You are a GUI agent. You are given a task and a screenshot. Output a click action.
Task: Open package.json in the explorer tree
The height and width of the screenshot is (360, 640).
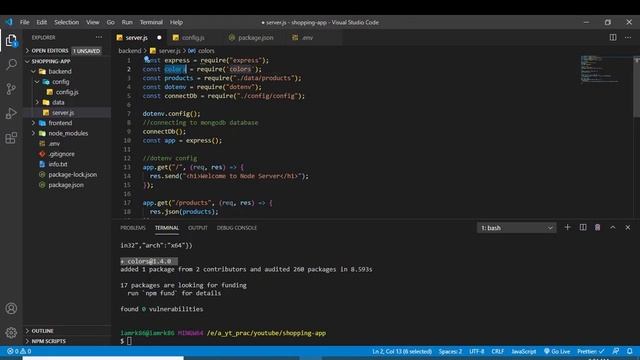point(66,185)
